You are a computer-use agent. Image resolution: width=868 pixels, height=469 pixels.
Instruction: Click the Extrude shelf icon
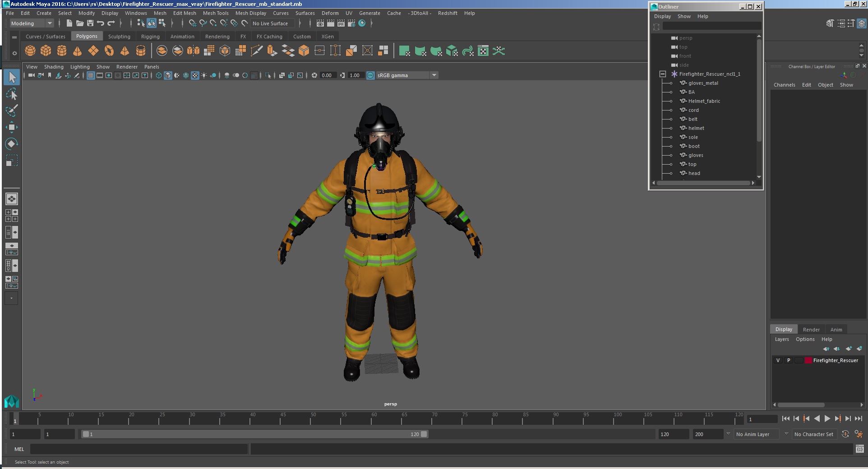(272, 51)
